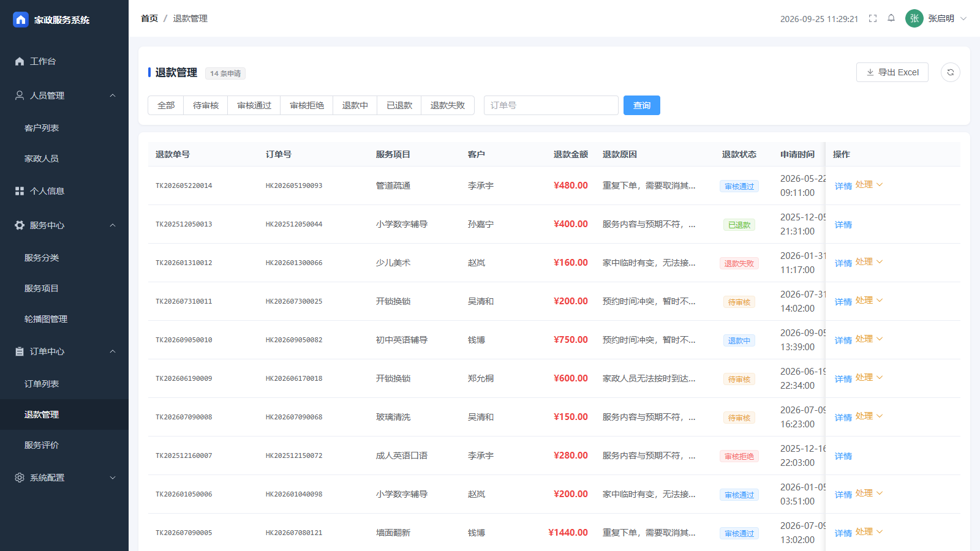Filter refunds by 待审核 tab
The image size is (980, 551).
tap(206, 105)
